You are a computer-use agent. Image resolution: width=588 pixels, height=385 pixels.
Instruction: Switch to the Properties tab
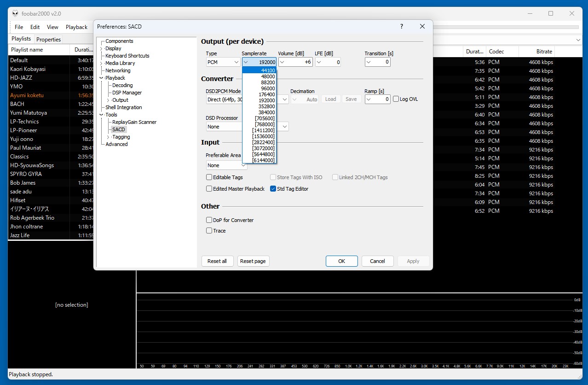click(49, 39)
